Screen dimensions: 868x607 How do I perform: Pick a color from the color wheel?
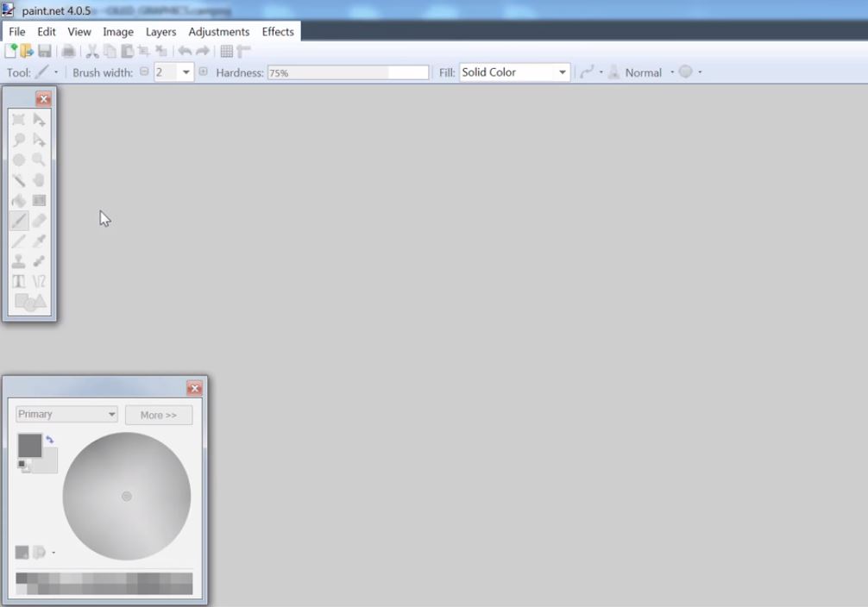pos(127,496)
